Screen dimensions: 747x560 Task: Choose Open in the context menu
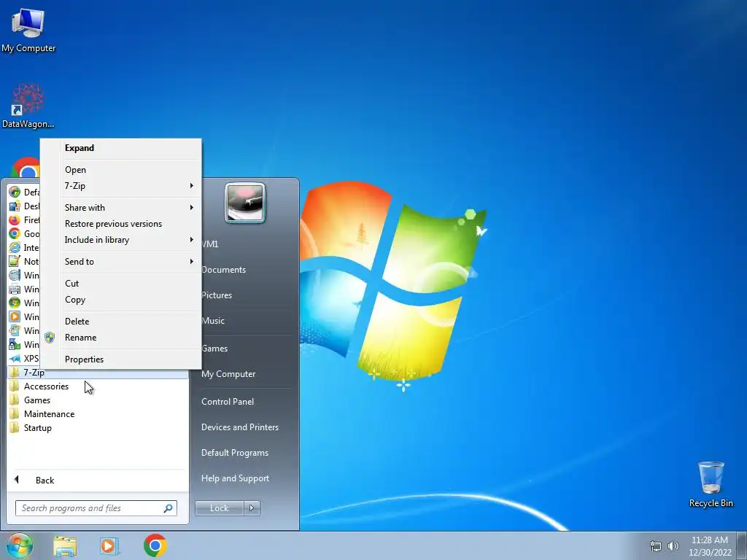[121, 169]
